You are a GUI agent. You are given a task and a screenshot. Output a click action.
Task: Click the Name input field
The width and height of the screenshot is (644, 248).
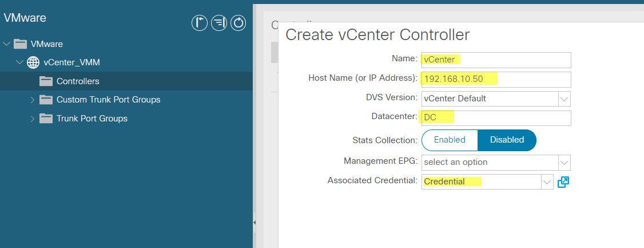click(496, 60)
